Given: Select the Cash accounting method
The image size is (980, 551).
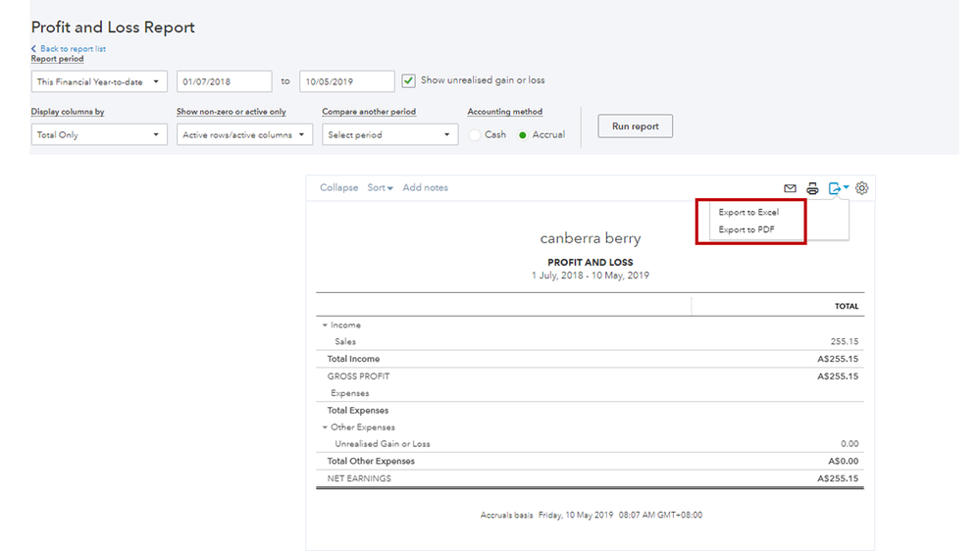Looking at the screenshot, I should [x=475, y=135].
